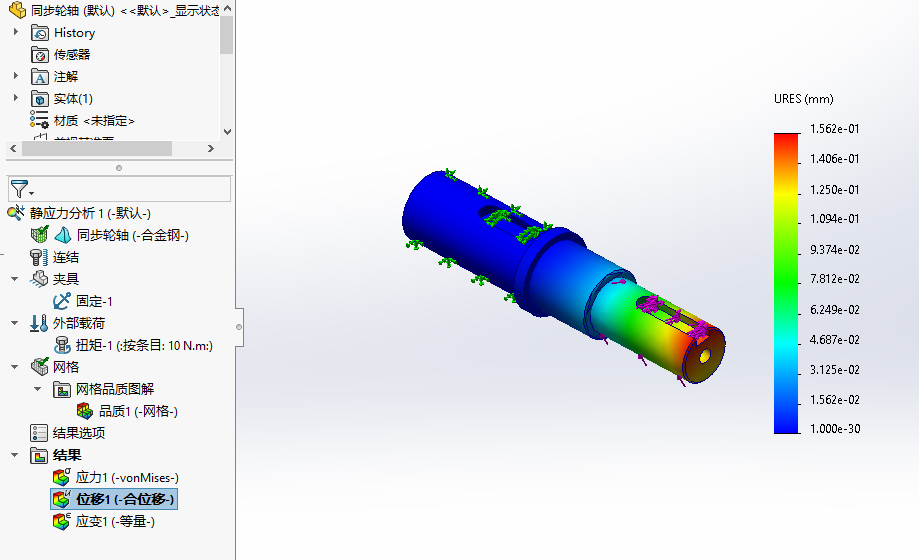The height and width of the screenshot is (560, 919).
Task: Collapse the 网格 node
Action: pos(15,366)
